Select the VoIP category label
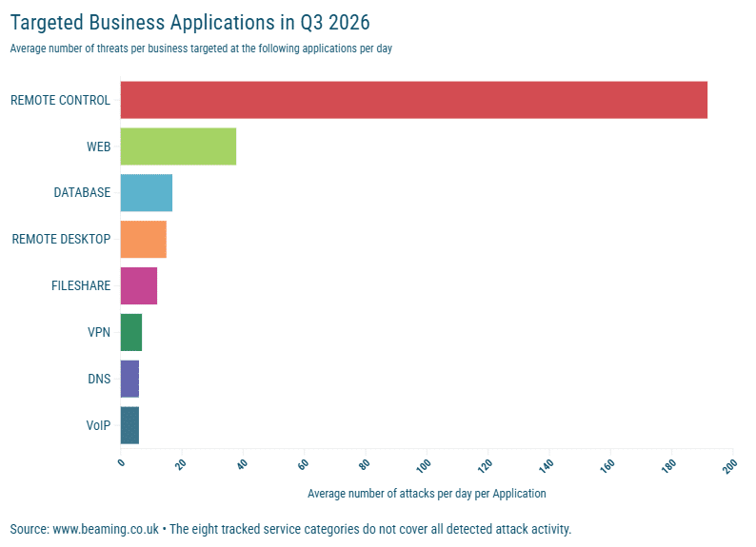The image size is (756, 547). (98, 425)
